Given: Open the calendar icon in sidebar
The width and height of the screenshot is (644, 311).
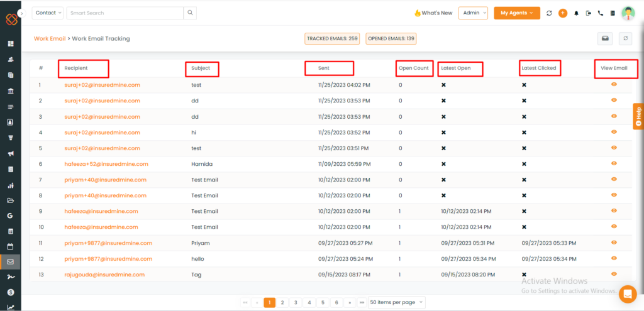Looking at the screenshot, I should point(11,247).
